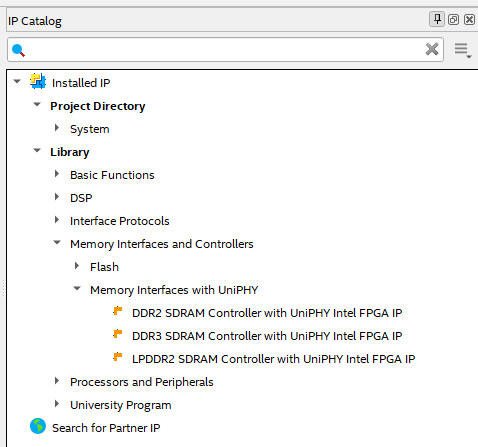Image resolution: width=478 pixels, height=447 pixels.
Task: Select Memory Interfaces with UniPHY label
Action: (174, 290)
